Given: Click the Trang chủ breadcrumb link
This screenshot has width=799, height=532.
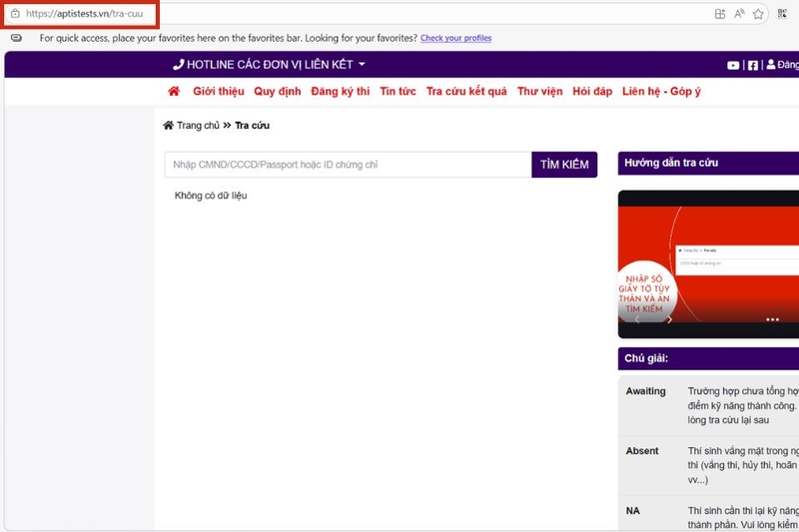Looking at the screenshot, I should pyautogui.click(x=198, y=125).
